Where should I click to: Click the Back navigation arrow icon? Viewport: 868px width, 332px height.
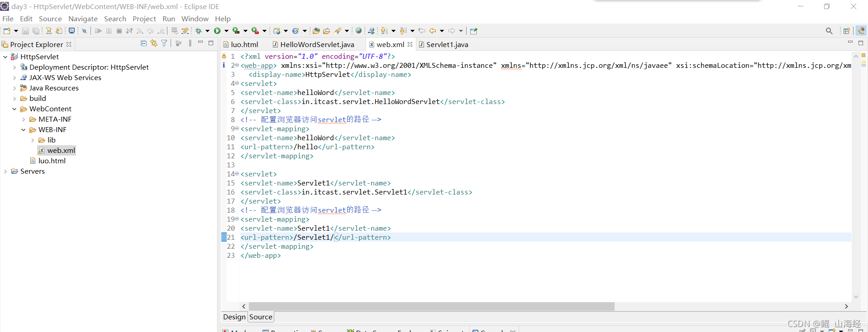tap(433, 31)
